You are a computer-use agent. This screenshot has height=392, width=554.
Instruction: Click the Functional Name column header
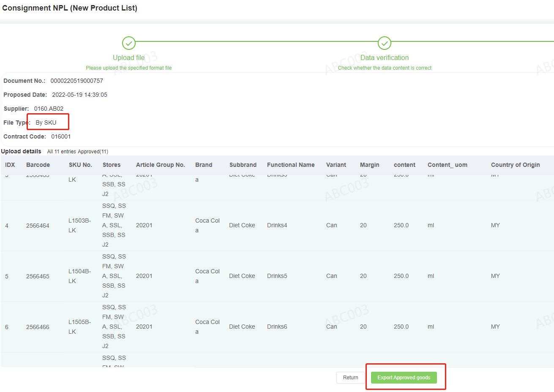(291, 165)
